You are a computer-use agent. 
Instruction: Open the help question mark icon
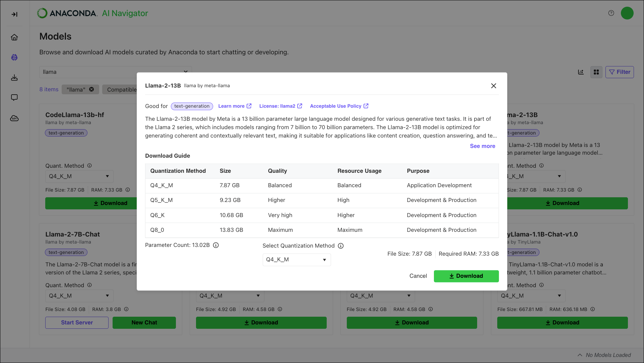coord(611,13)
